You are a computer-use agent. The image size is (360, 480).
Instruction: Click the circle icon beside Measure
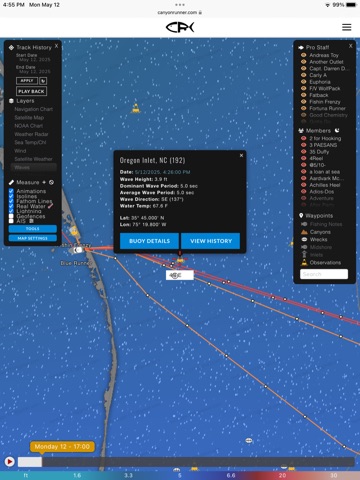click(51, 182)
